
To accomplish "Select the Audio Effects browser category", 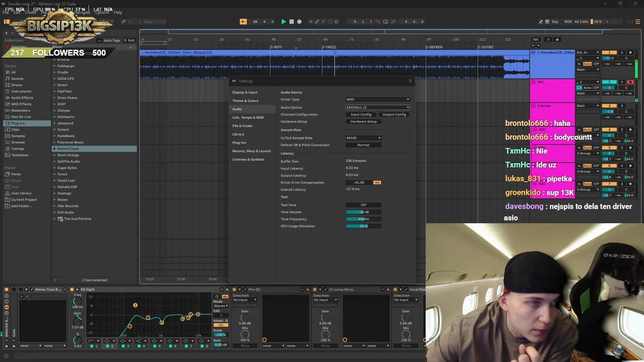I will 22,98.
